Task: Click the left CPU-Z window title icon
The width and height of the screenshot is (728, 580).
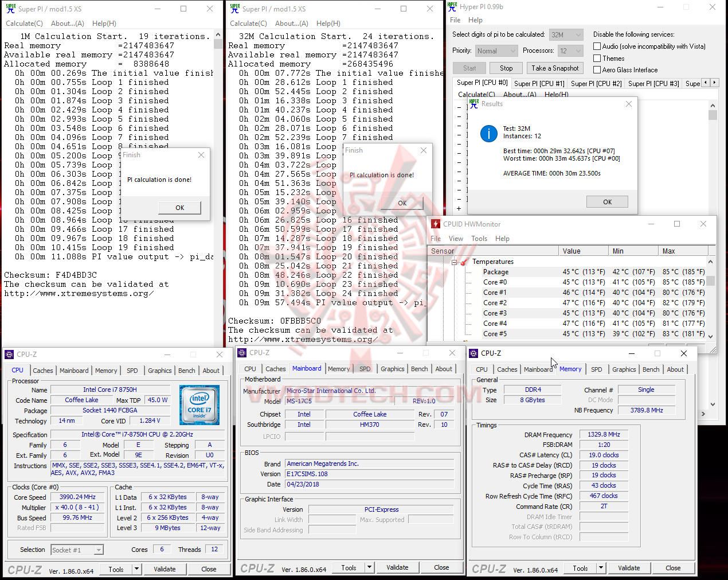Action: click(x=9, y=355)
